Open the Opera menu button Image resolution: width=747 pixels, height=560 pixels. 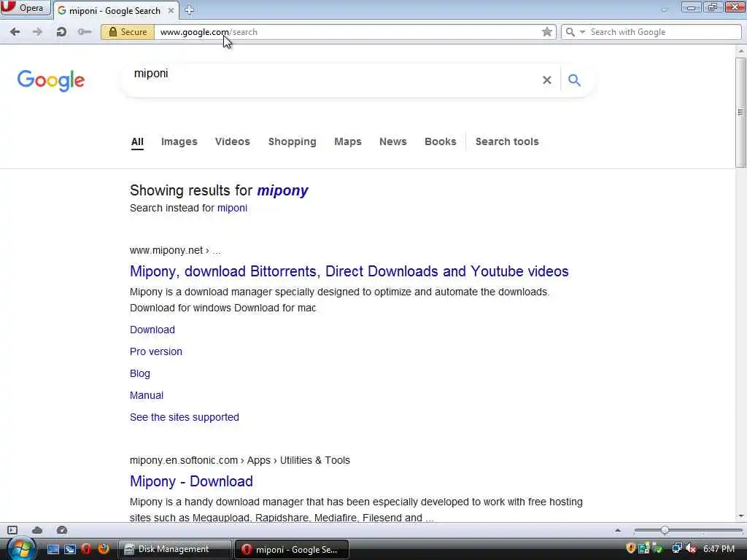pyautogui.click(x=25, y=8)
